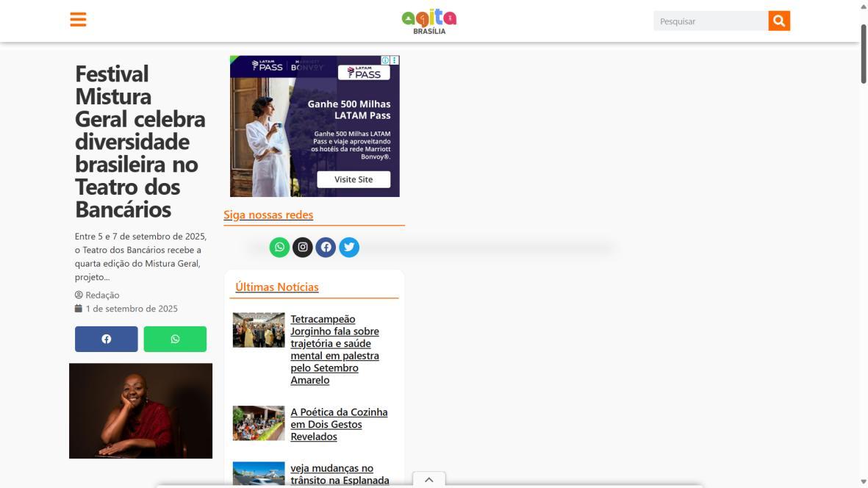Click the article excerpt about Teatro dos Bancários
Screen dimensions: 868x488
click(x=140, y=256)
